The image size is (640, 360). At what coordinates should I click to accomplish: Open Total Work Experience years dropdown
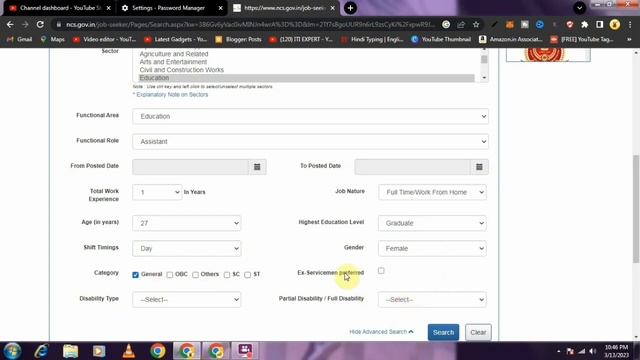pyautogui.click(x=157, y=192)
